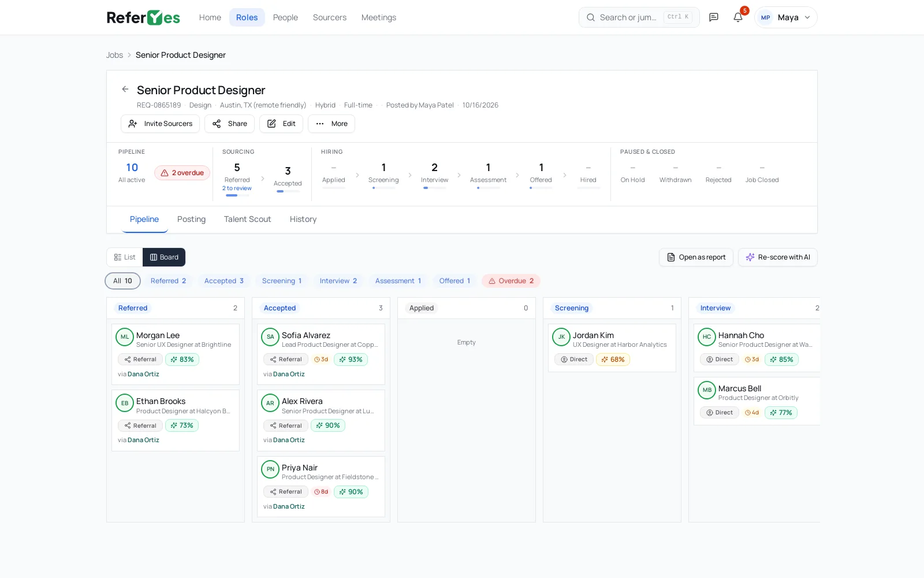Click Marcus Bell's MB avatar
The width and height of the screenshot is (924, 578).
pyautogui.click(x=707, y=390)
